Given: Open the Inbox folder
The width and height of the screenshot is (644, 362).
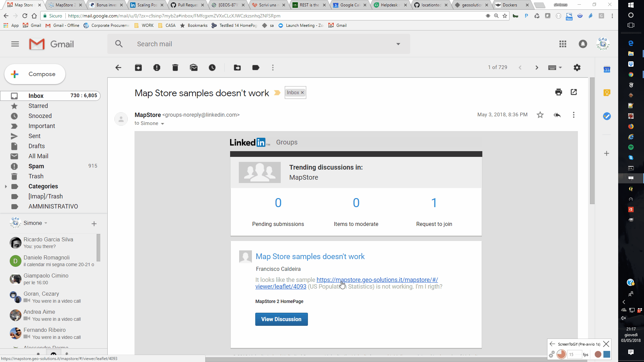Looking at the screenshot, I should click(50, 96).
